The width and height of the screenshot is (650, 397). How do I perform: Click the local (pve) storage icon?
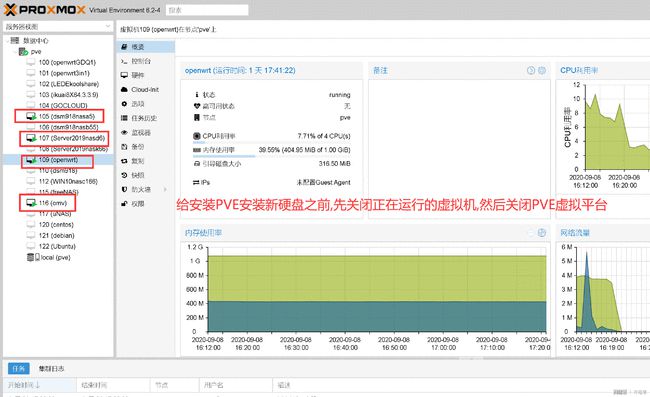33,257
